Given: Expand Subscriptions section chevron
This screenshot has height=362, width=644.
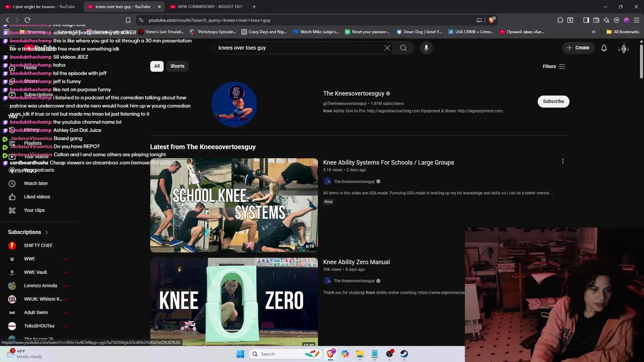Looking at the screenshot, I should pyautogui.click(x=46, y=232).
